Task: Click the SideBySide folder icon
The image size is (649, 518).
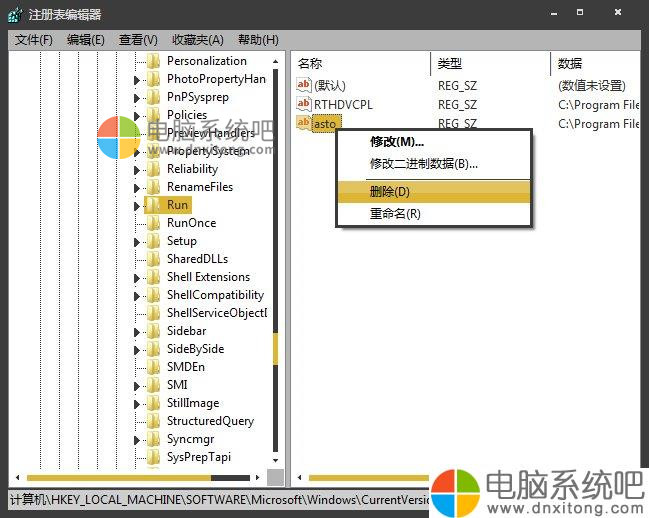Action: pyautogui.click(x=154, y=349)
